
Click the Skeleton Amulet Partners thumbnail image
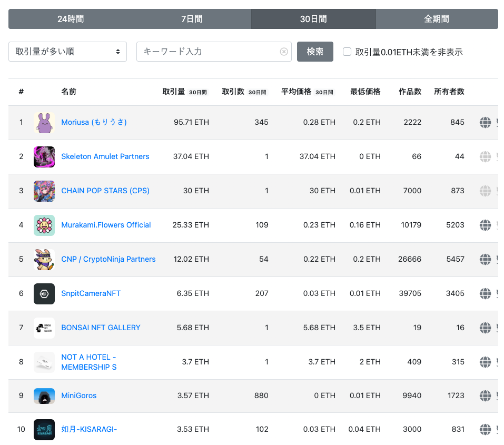44,157
